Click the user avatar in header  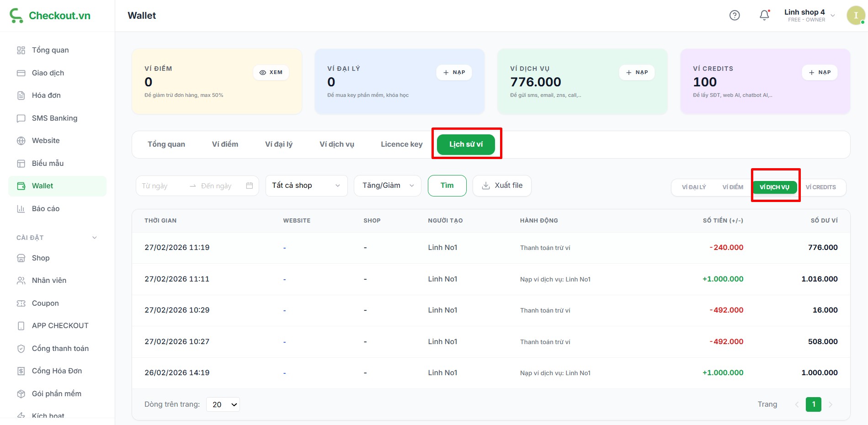coord(855,16)
